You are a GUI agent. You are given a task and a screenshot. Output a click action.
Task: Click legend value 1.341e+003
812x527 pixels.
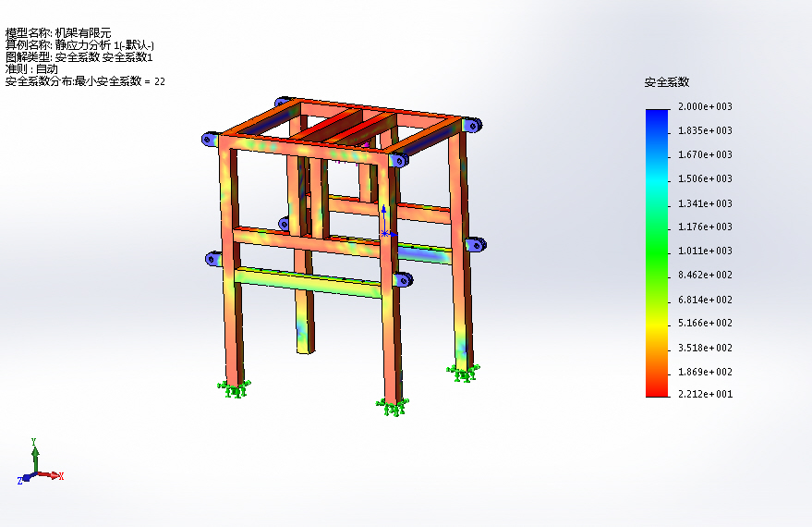[x=705, y=203]
